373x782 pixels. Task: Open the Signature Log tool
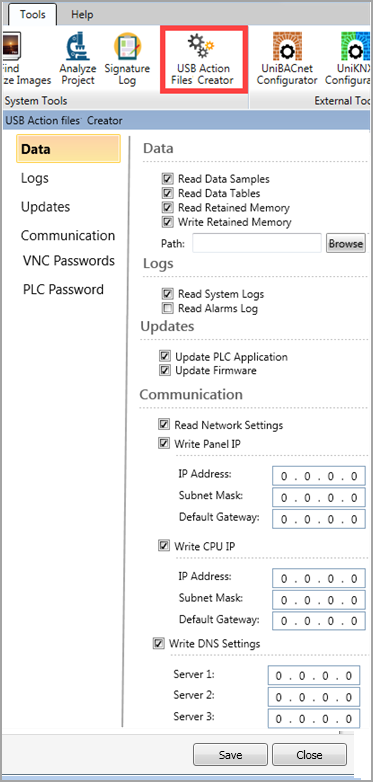pyautogui.click(x=127, y=60)
